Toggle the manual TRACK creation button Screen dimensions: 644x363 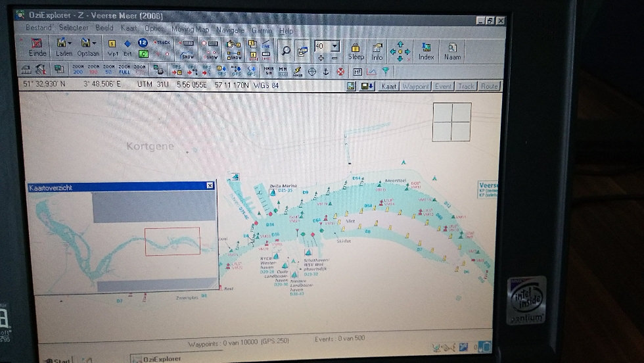(162, 42)
